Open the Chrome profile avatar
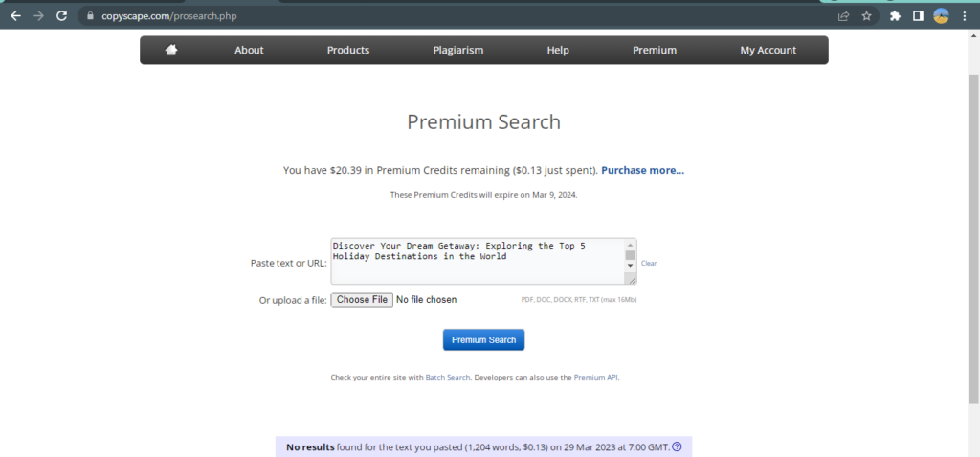The image size is (980, 457). pyautogui.click(x=941, y=16)
